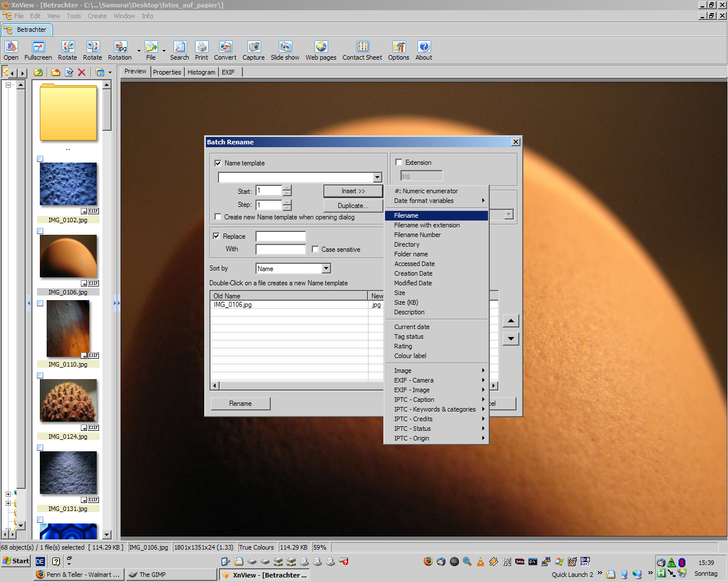Toggle the Replace checkbox

coord(216,236)
